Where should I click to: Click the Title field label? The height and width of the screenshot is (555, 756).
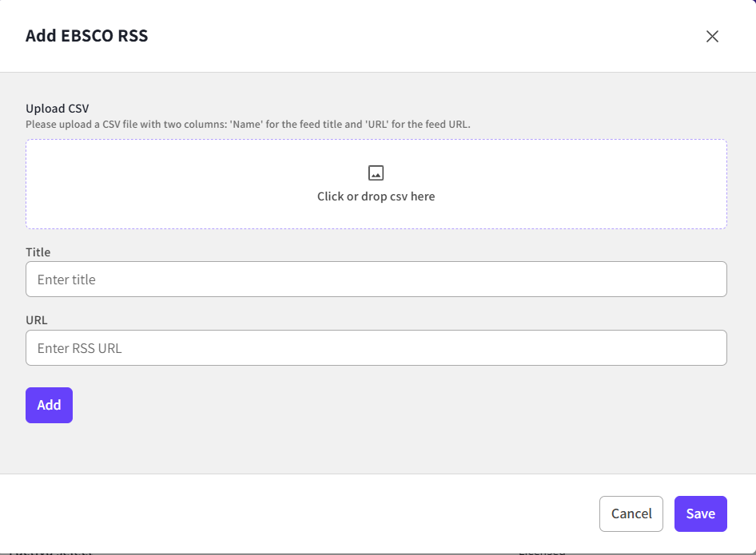pyautogui.click(x=38, y=252)
